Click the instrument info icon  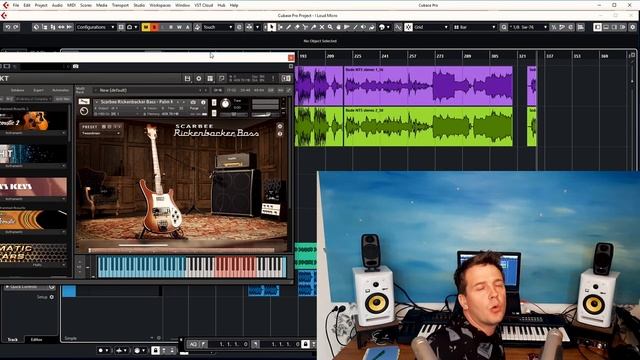click(203, 102)
